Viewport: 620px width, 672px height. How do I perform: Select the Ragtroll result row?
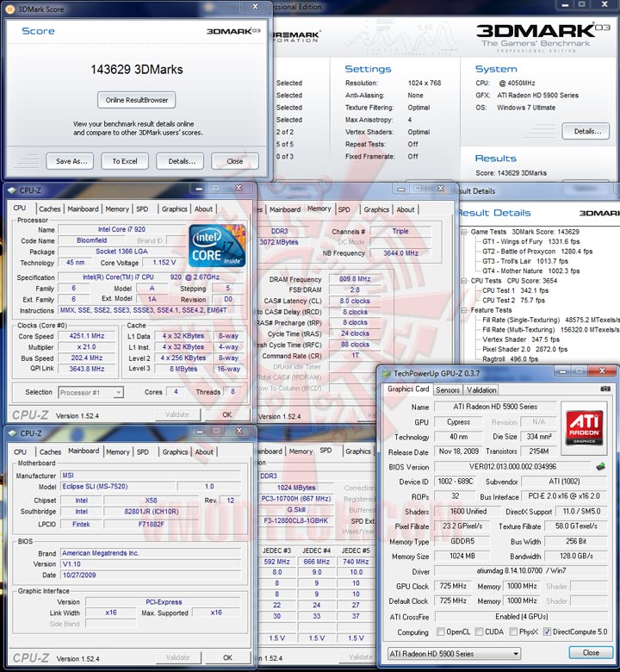510,359
